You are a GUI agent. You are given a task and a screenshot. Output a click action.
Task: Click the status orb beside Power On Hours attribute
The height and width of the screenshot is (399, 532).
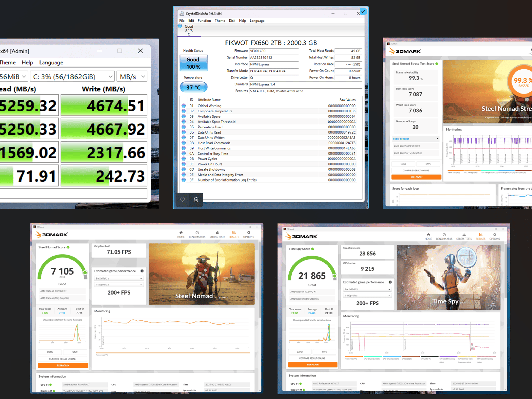[x=184, y=164]
